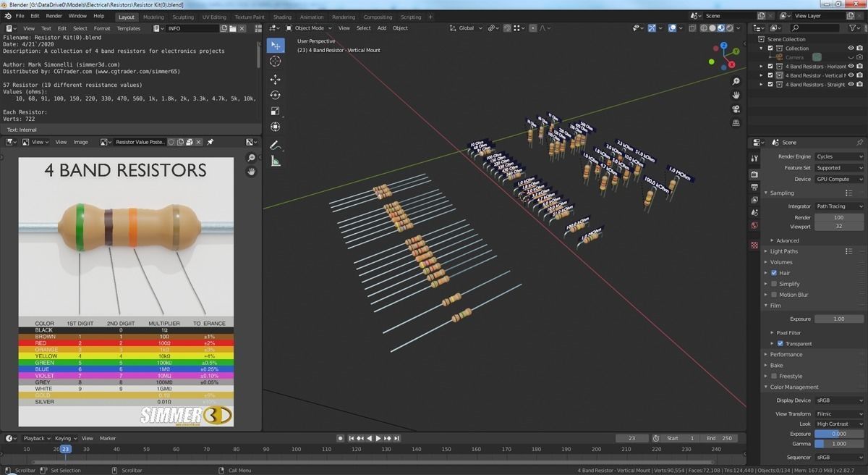Select the Scale tool
The height and width of the screenshot is (475, 868).
click(x=275, y=112)
